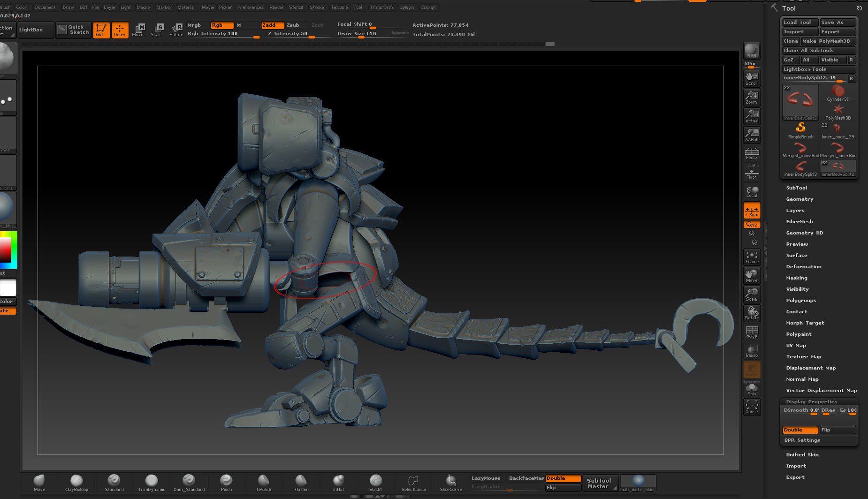The width and height of the screenshot is (868, 499).
Task: Select the Cylinder3D tool
Action: pos(838,93)
